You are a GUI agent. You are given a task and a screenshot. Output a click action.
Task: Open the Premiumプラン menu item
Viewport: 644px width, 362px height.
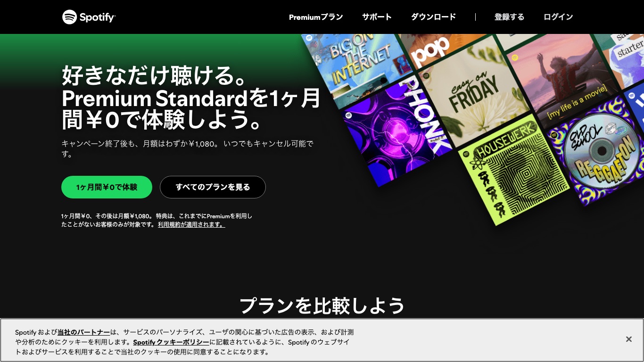[x=316, y=17]
